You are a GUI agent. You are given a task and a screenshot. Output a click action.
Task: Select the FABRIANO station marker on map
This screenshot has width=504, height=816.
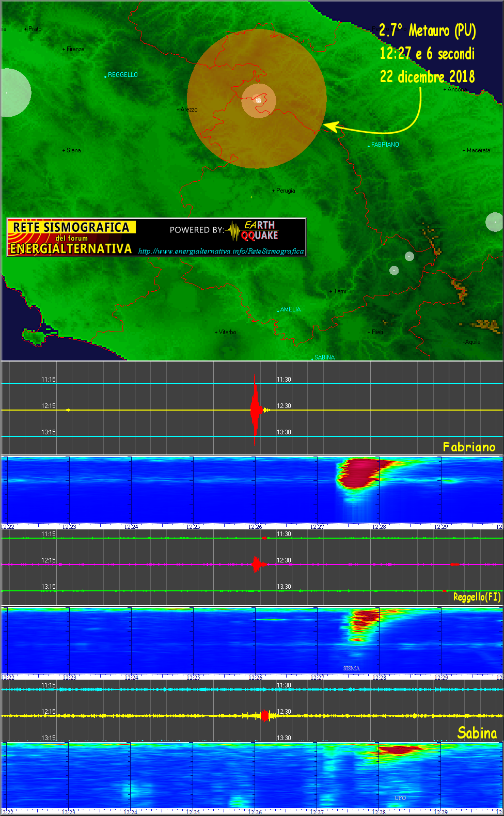[x=369, y=146]
